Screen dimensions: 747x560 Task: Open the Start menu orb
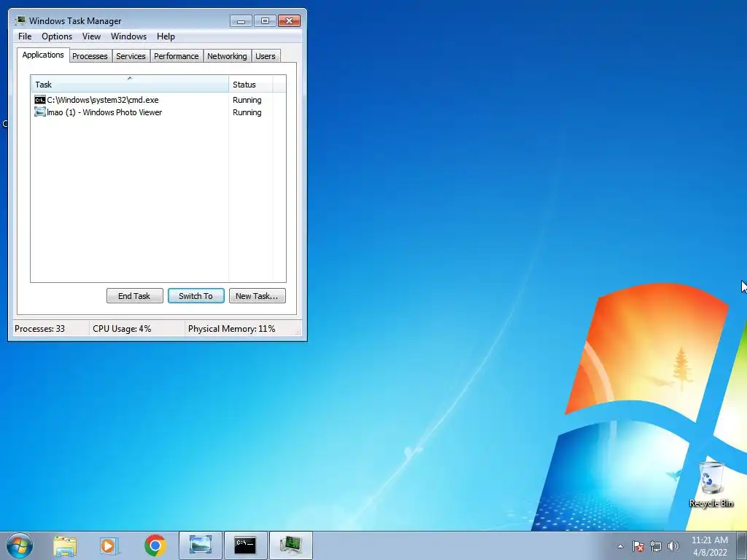point(20,545)
